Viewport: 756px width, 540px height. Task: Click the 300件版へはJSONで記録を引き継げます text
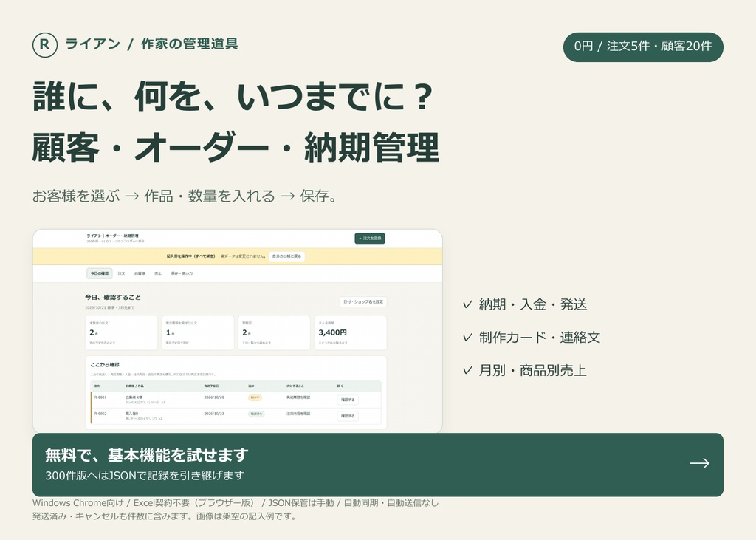pyautogui.click(x=145, y=475)
